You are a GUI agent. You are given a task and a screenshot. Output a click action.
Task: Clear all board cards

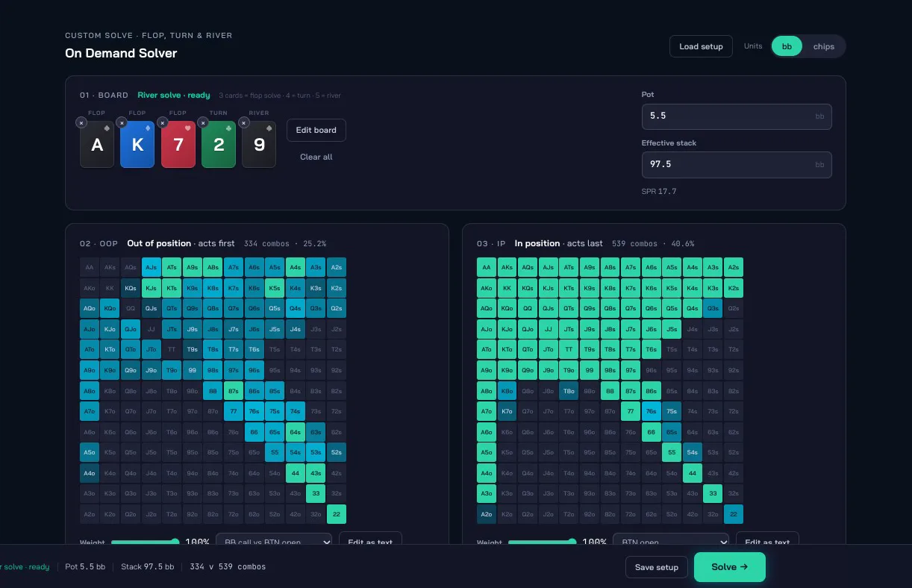316,157
